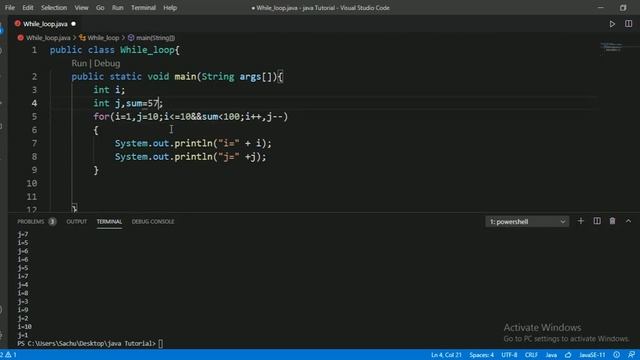Click errors and warnings count in status bar

[9, 355]
